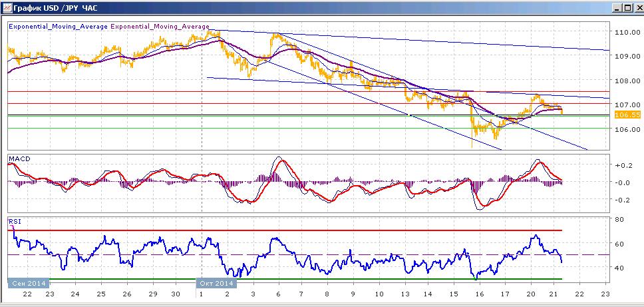Screen dimensions: 644x307
Task: Click date label 1 on time axis
Action: (201, 294)
